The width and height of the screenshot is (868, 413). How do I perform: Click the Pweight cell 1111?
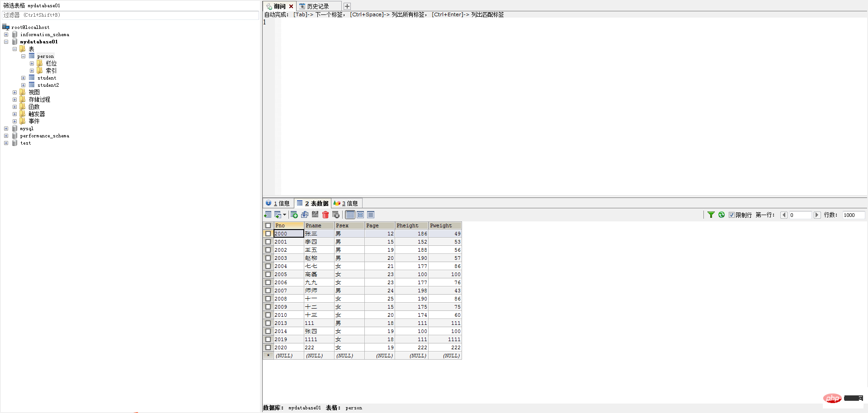pyautogui.click(x=445, y=339)
